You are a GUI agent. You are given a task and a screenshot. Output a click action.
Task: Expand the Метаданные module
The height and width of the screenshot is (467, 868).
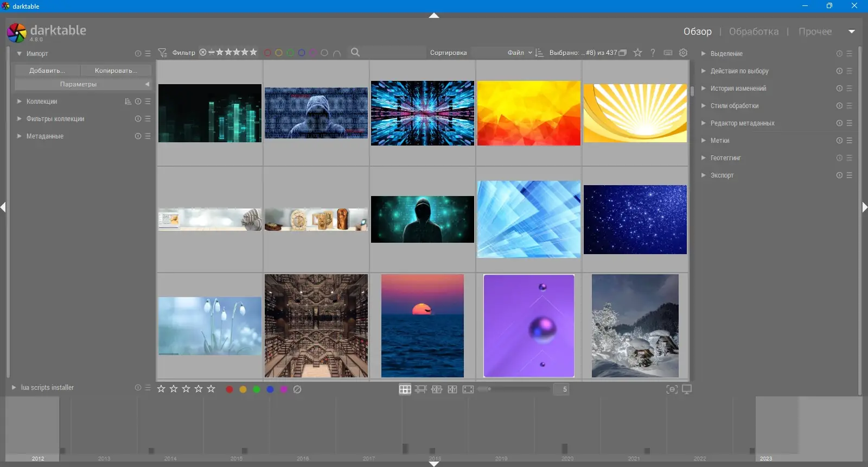coord(19,136)
